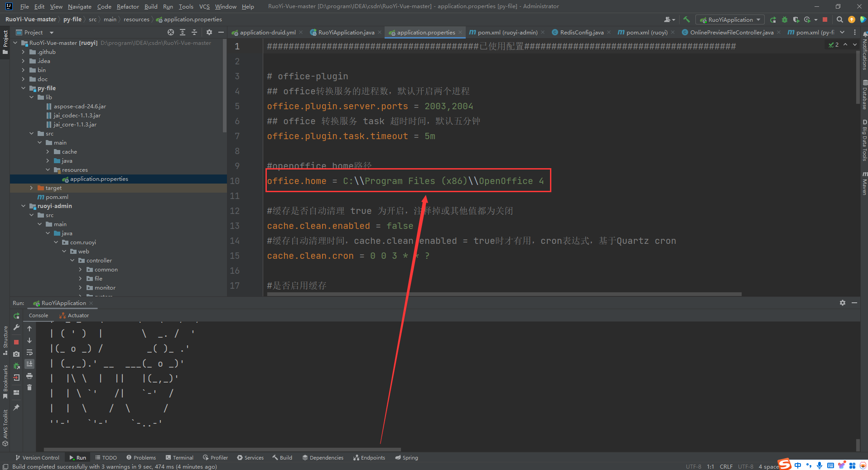The image size is (868, 470).
Task: Open the File menu
Action: tap(24, 6)
